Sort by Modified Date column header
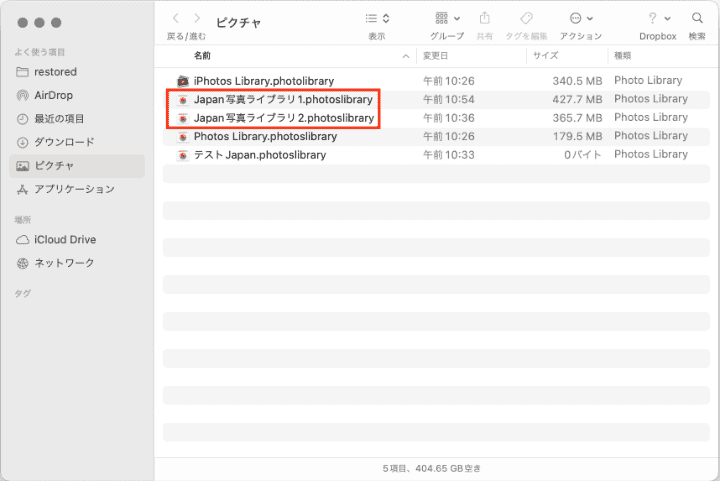Screen dimensions: 720x481 436,56
